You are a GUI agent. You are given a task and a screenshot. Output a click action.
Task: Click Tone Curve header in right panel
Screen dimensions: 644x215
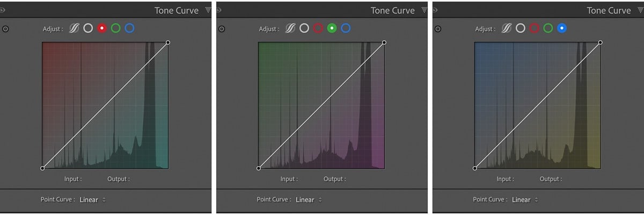(609, 10)
